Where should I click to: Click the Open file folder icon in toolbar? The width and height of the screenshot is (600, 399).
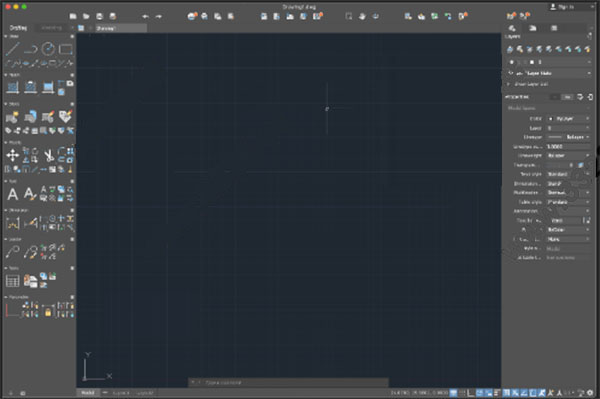pyautogui.click(x=86, y=16)
